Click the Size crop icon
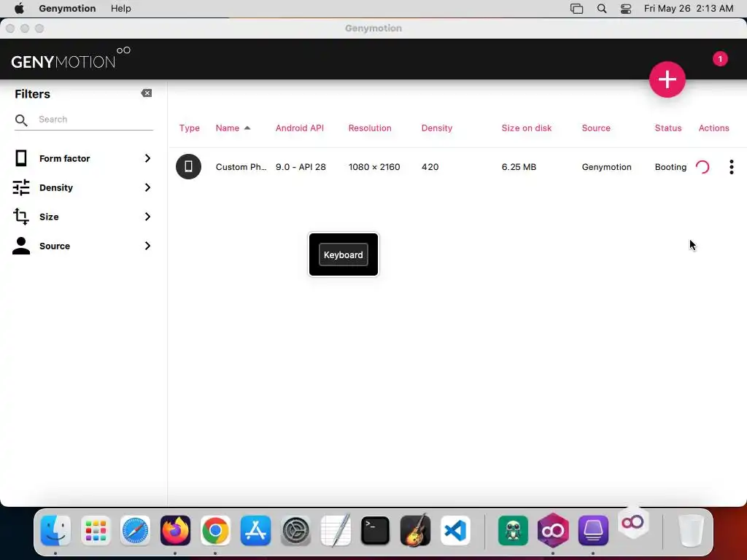747x560 pixels. pyautogui.click(x=21, y=217)
